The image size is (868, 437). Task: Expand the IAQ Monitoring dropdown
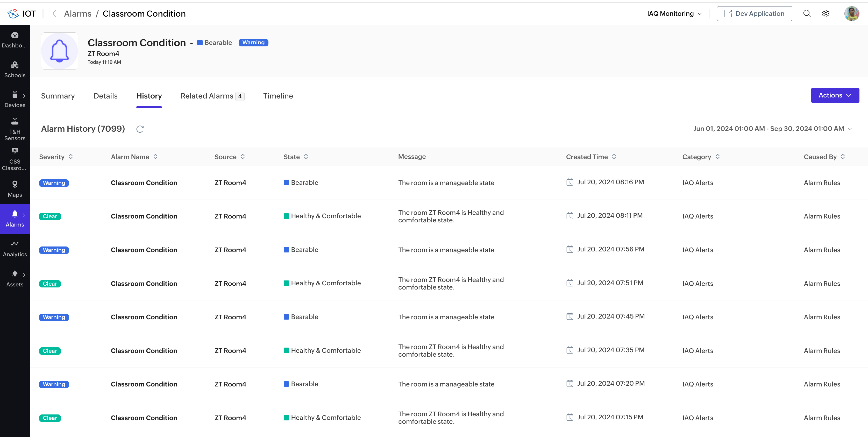[x=674, y=13]
